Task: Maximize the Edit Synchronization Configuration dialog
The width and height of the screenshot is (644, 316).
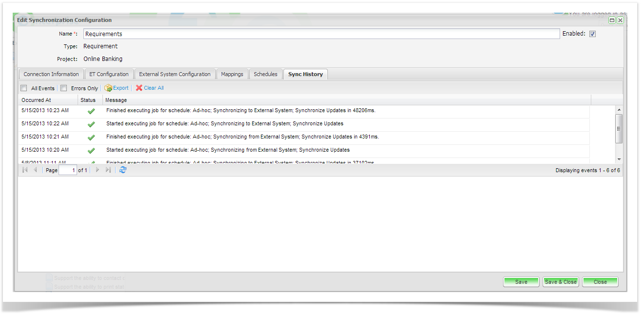Action: [x=612, y=20]
